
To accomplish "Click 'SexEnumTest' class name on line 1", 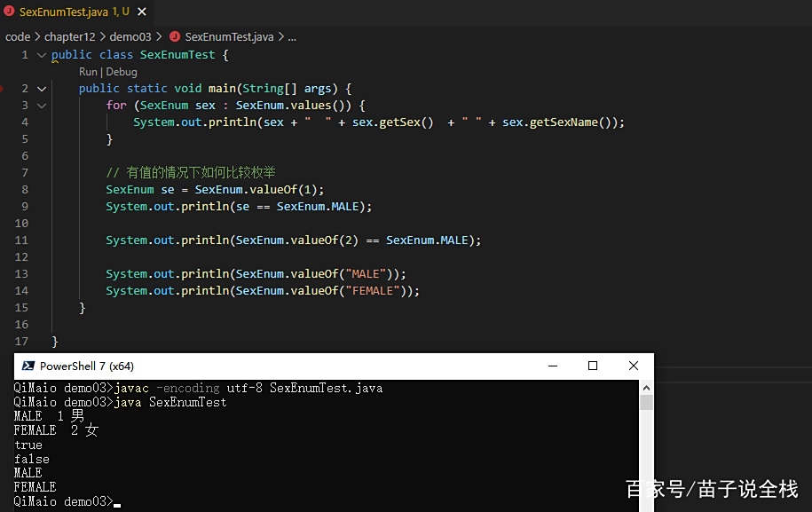I will [x=177, y=55].
